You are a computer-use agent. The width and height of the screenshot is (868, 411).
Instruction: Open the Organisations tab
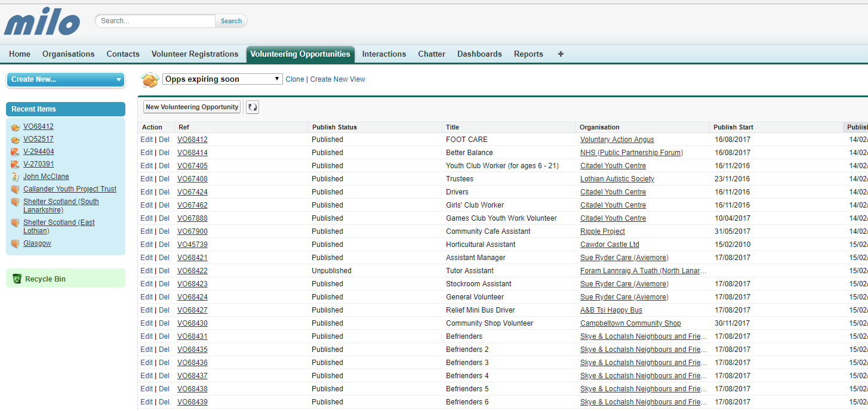coord(68,54)
